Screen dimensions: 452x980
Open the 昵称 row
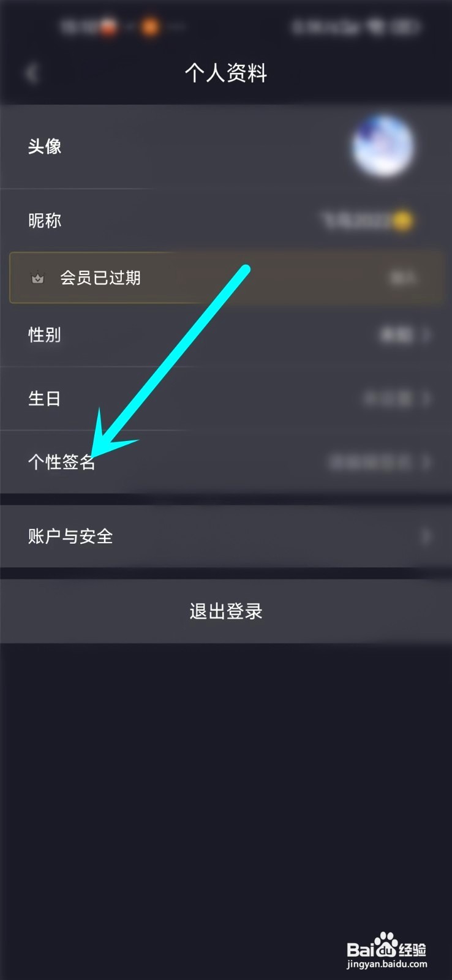[226, 220]
